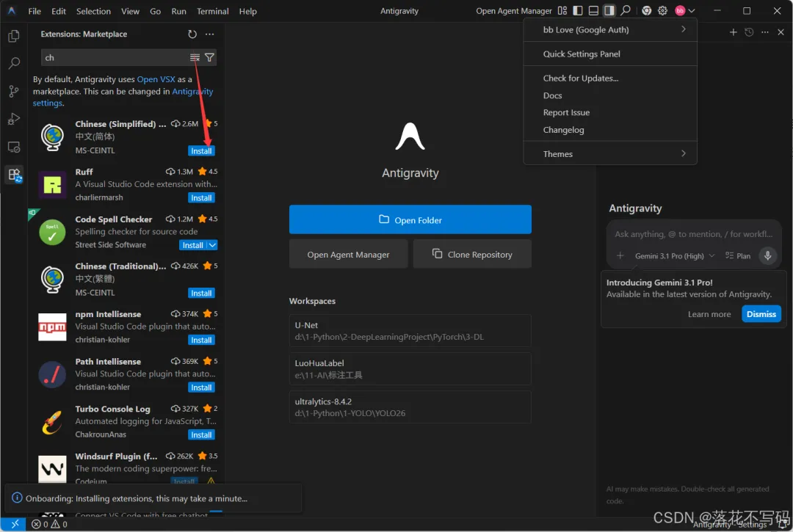Open Code Spell Checker install dropdown arrow
This screenshot has width=793, height=532.
coord(212,245)
